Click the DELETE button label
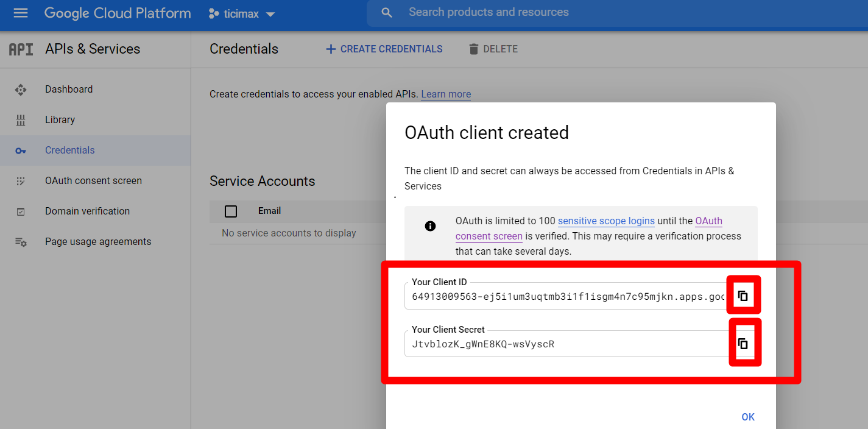 pos(501,49)
